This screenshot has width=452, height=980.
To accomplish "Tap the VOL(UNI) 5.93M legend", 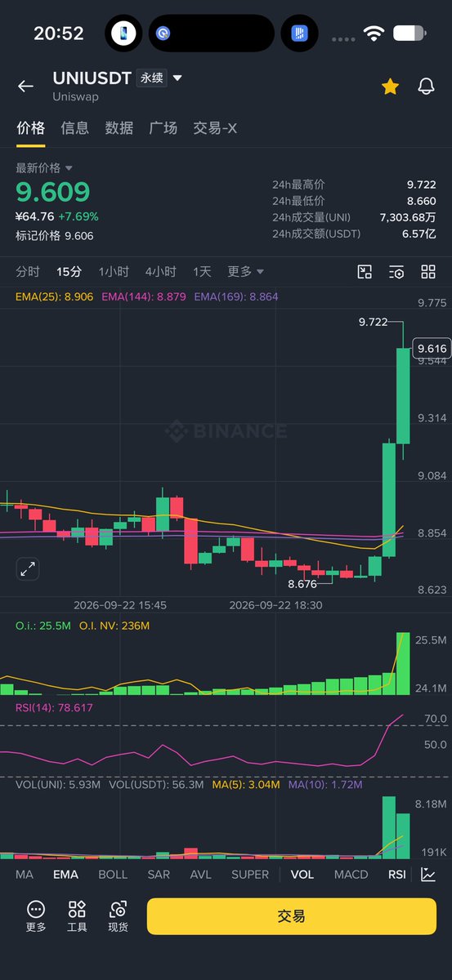I will tap(58, 785).
